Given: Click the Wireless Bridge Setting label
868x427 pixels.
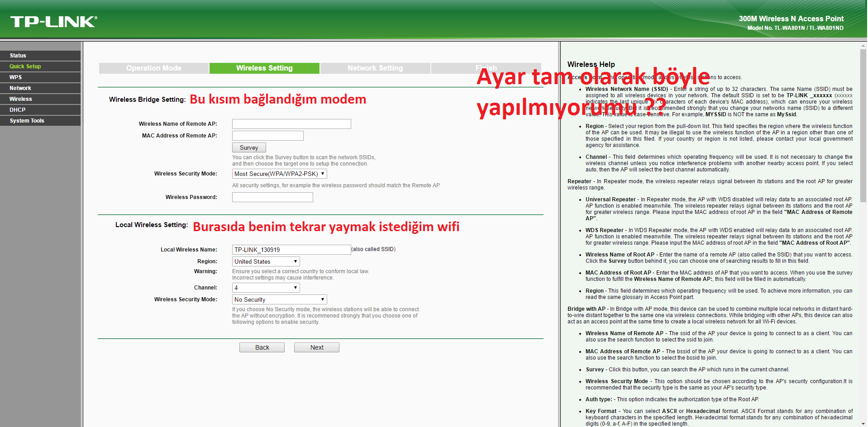Looking at the screenshot, I should point(148,100).
